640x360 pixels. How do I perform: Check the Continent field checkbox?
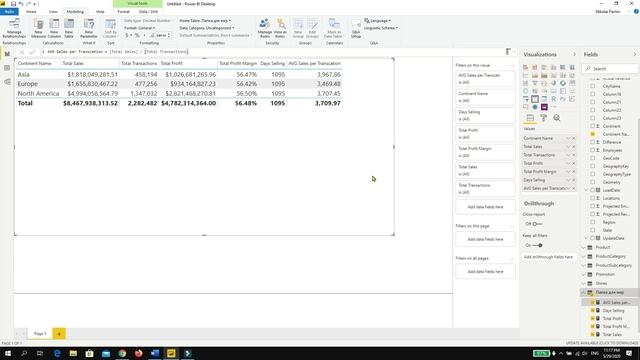pos(593,126)
